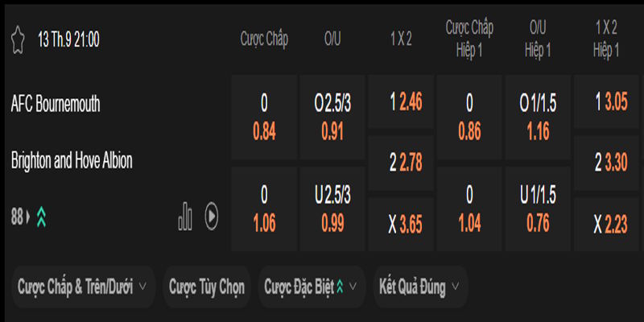Pick away win odds 2.78
The height and width of the screenshot is (322, 644).
[x=401, y=163]
